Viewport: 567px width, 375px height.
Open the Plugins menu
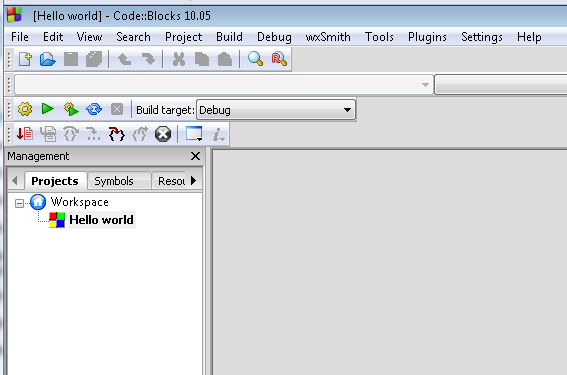point(427,37)
